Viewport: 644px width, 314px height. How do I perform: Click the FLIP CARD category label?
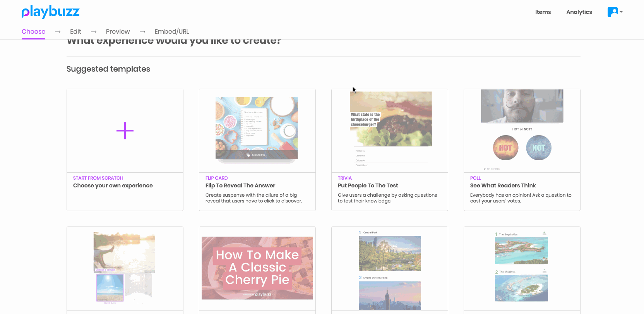tap(217, 178)
